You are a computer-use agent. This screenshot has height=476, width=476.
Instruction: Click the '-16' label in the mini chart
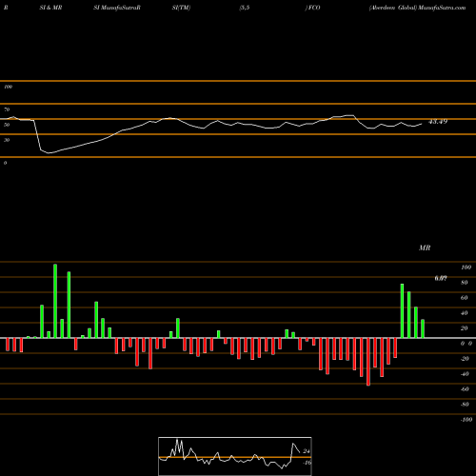(x=307, y=463)
